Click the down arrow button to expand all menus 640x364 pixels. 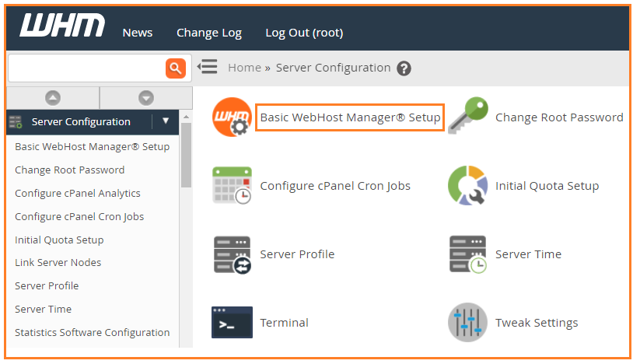point(146,98)
